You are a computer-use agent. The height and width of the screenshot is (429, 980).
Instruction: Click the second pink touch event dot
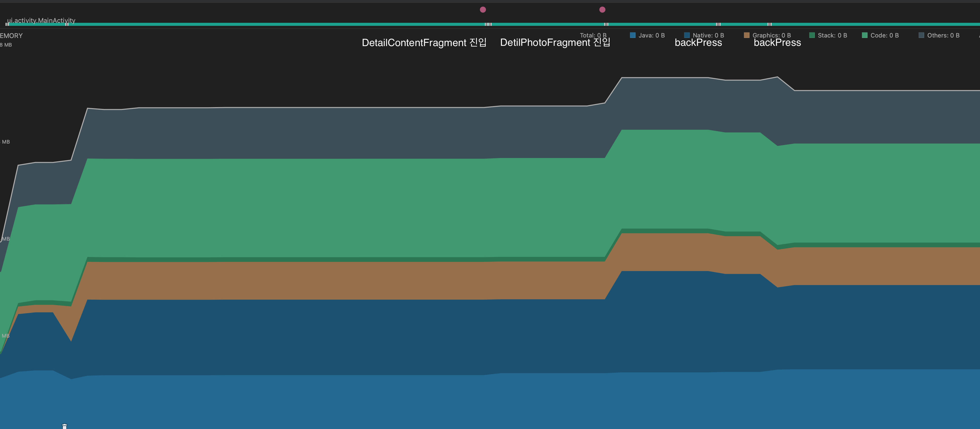tap(602, 10)
